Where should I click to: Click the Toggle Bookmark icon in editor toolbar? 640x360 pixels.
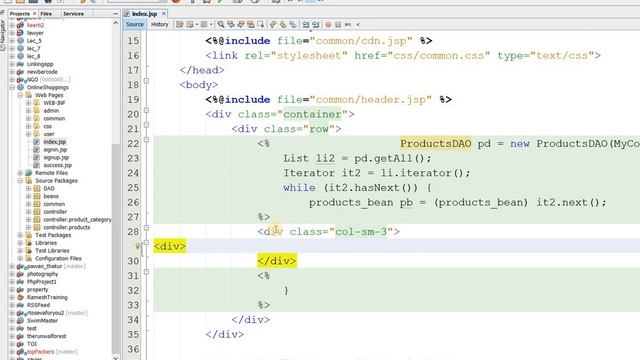[293, 24]
